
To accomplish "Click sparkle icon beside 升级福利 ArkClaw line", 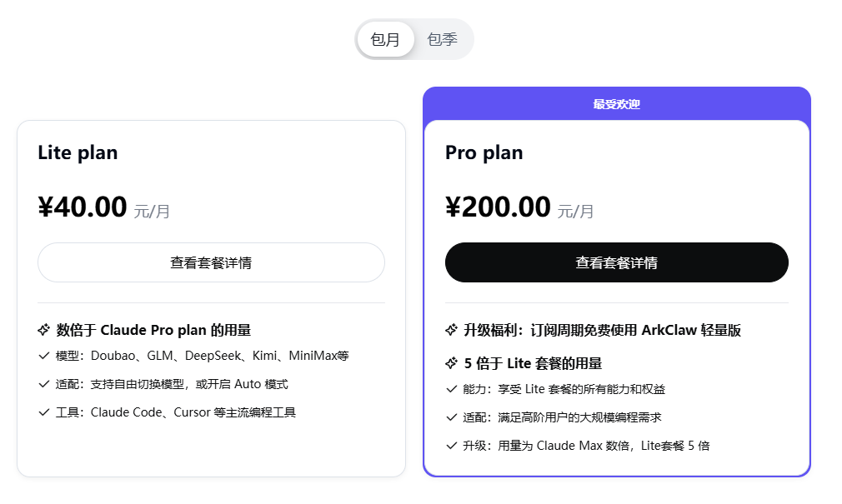I will tap(451, 330).
